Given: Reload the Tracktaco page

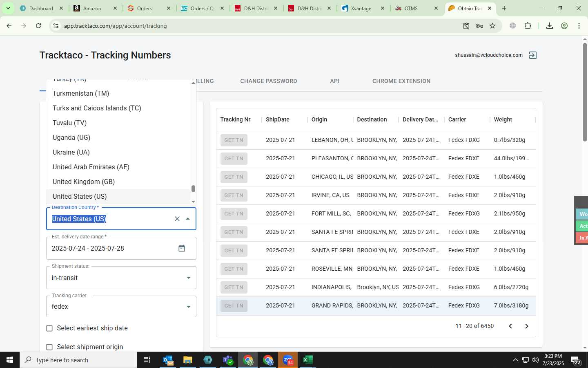Looking at the screenshot, I should click(x=38, y=26).
